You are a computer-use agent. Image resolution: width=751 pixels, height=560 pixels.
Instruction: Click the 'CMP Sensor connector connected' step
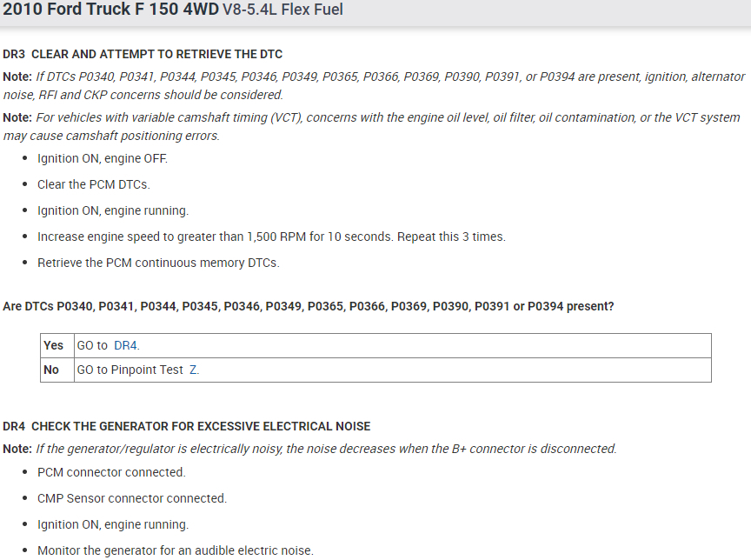point(131,498)
